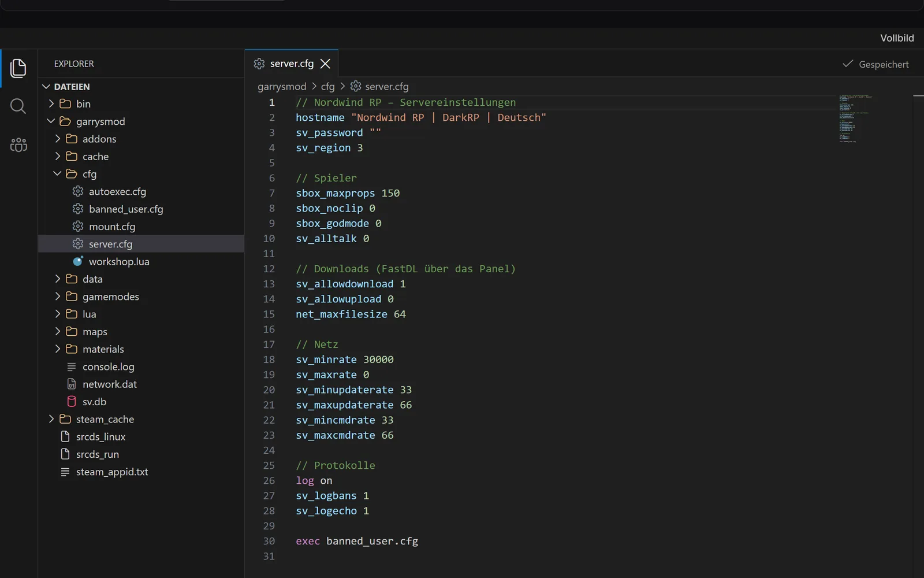Image resolution: width=924 pixels, height=578 pixels.
Task: Open srcds_linux file
Action: tap(141, 437)
